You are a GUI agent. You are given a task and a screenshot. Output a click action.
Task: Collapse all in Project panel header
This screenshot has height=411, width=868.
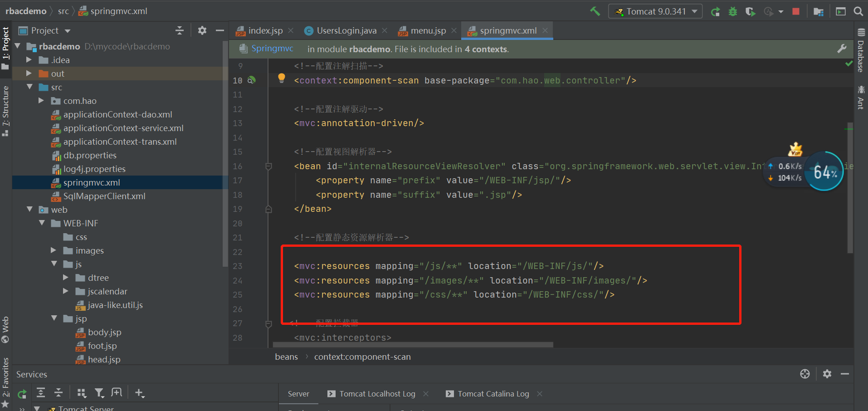coord(180,30)
